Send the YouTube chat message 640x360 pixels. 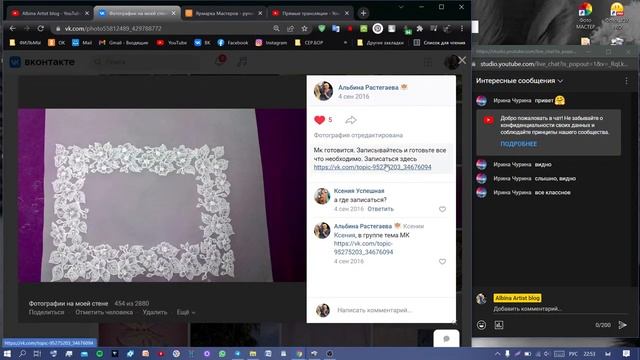click(622, 325)
